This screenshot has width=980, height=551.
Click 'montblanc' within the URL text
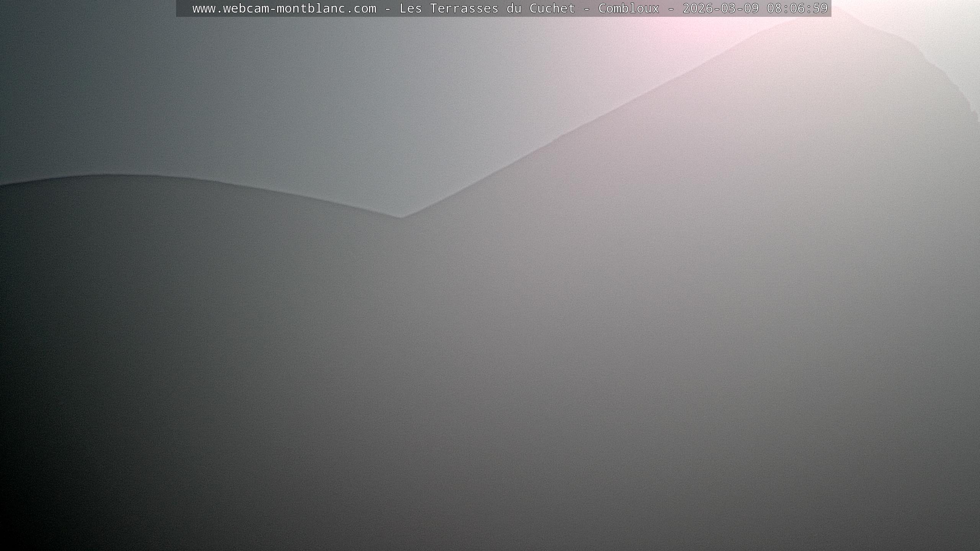[311, 8]
